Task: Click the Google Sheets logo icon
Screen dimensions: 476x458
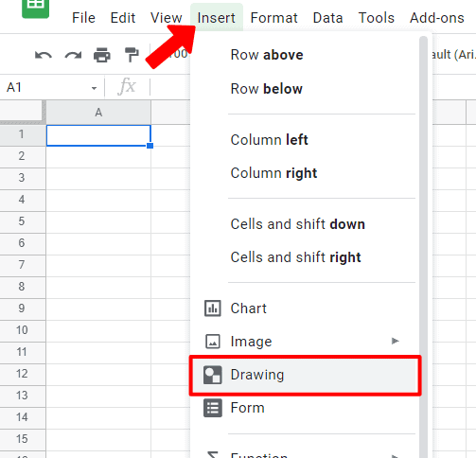Action: (35, 8)
